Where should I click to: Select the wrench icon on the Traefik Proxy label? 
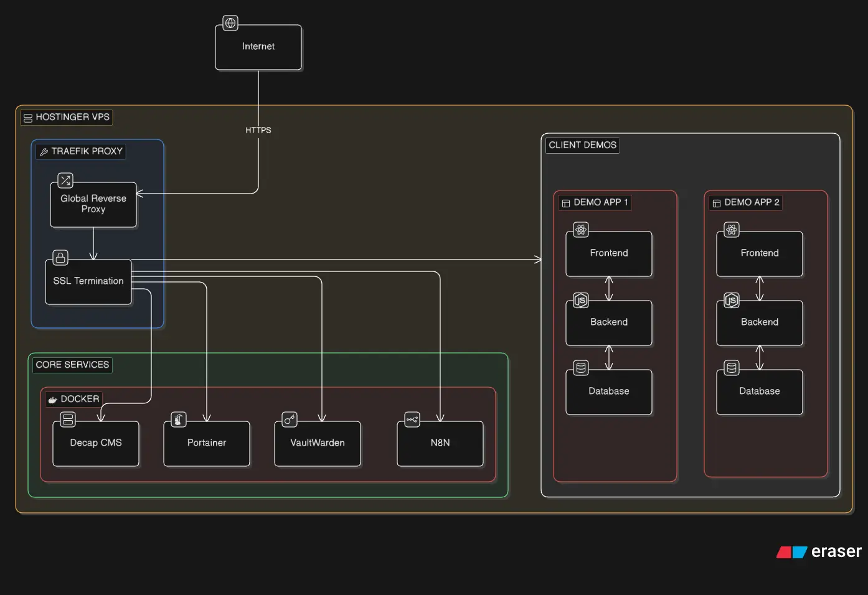[44, 151]
